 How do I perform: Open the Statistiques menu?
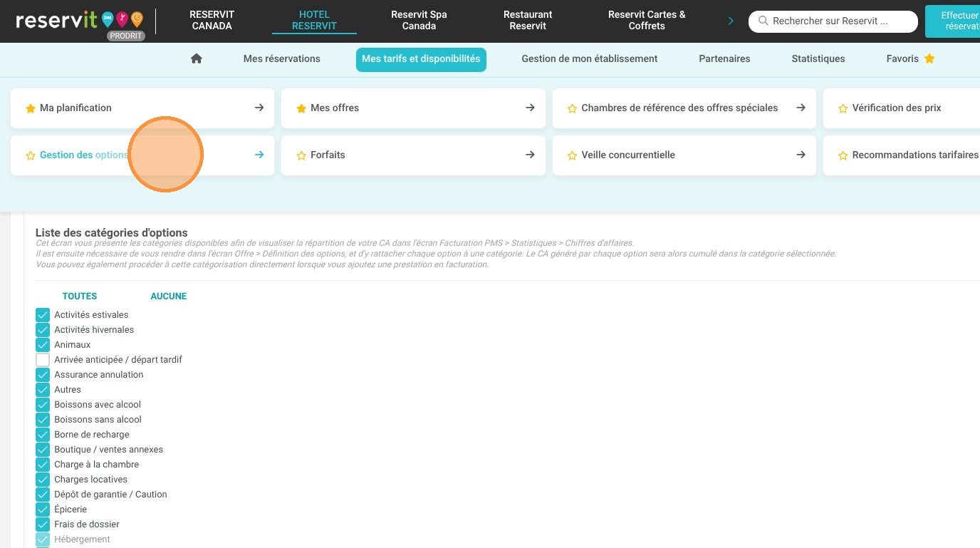point(818,58)
